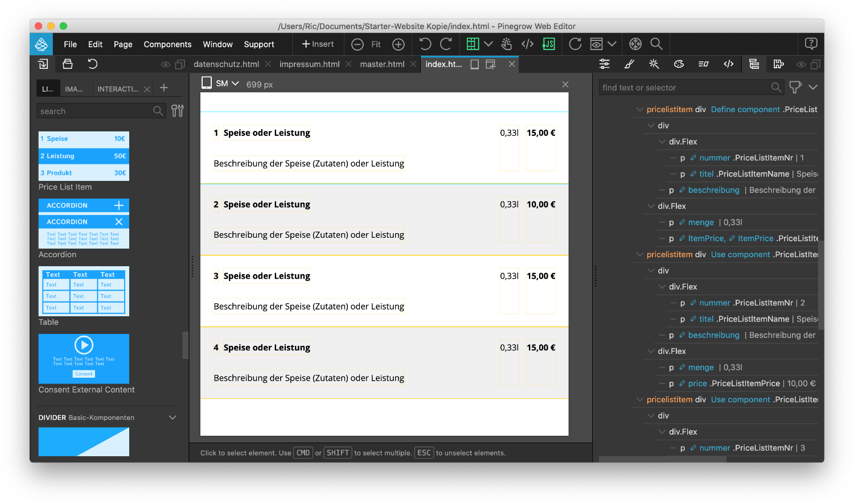Click the tray icon in left panel bar

coord(68,64)
